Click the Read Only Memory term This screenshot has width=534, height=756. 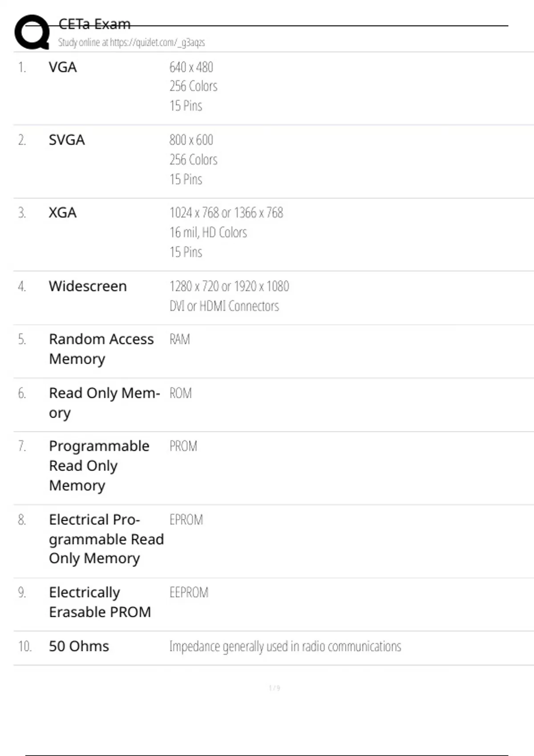(x=104, y=402)
